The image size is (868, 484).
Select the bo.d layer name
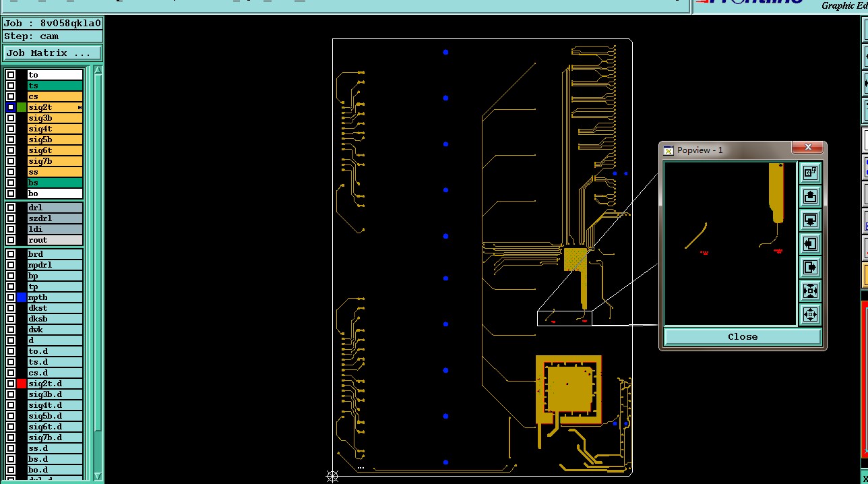55,470
